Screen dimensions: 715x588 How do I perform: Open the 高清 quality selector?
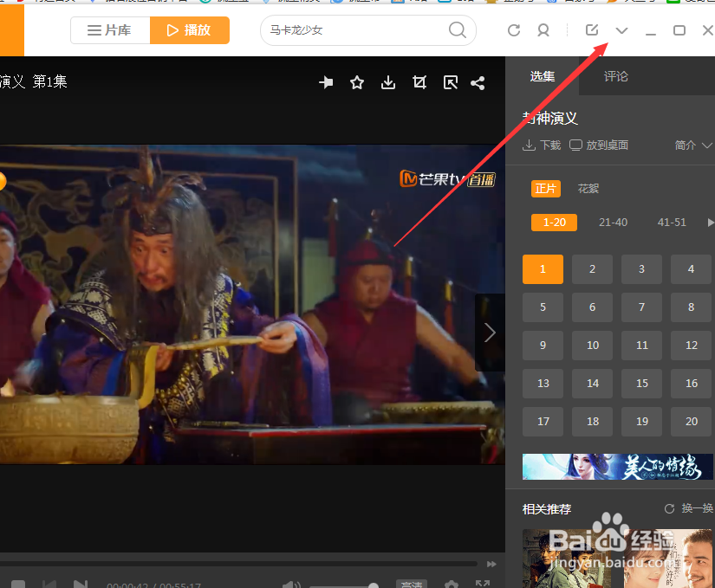click(412, 584)
